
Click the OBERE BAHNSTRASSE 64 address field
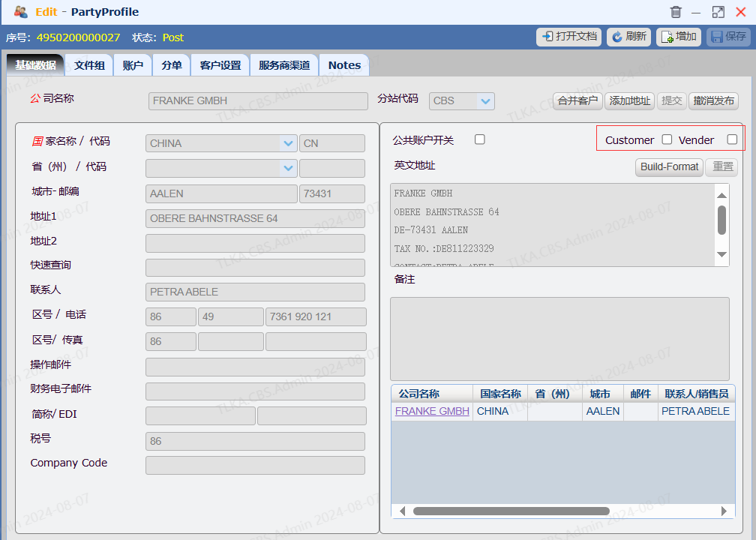(x=255, y=218)
